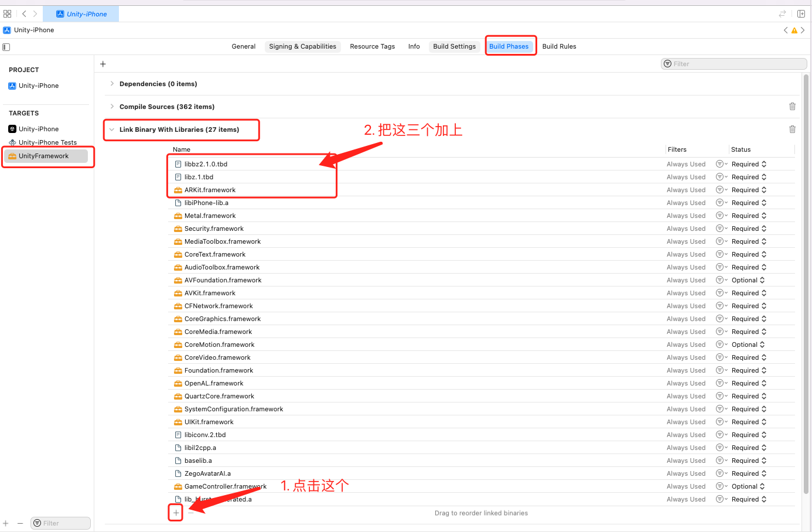Click the warning triangle issue icon
This screenshot has width=812, height=532.
point(794,30)
